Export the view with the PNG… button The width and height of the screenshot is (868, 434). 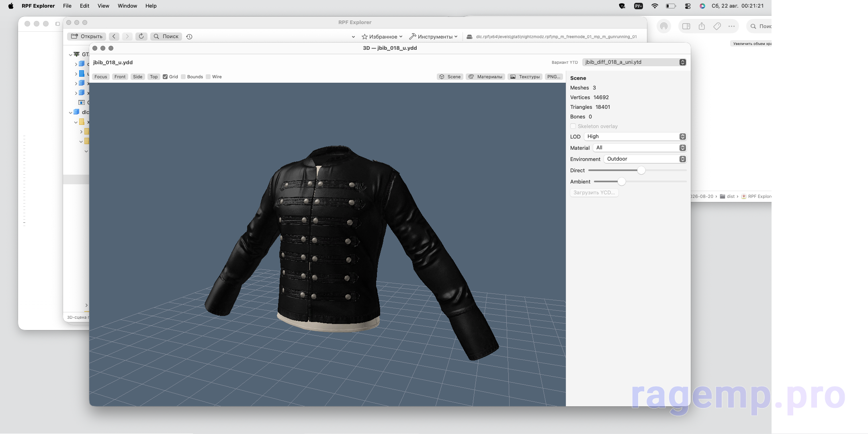point(554,77)
